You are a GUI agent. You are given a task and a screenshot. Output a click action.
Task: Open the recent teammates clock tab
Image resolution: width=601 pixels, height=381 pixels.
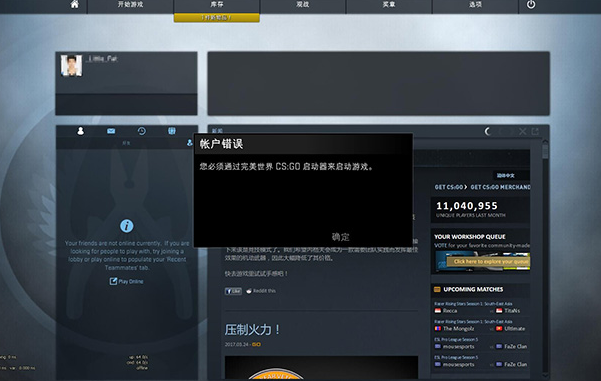tap(141, 131)
